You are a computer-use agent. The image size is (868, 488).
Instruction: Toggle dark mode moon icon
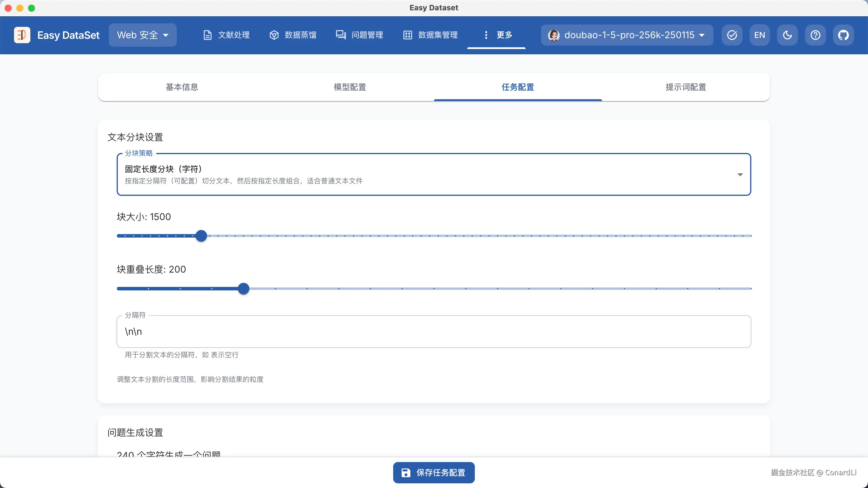click(787, 35)
